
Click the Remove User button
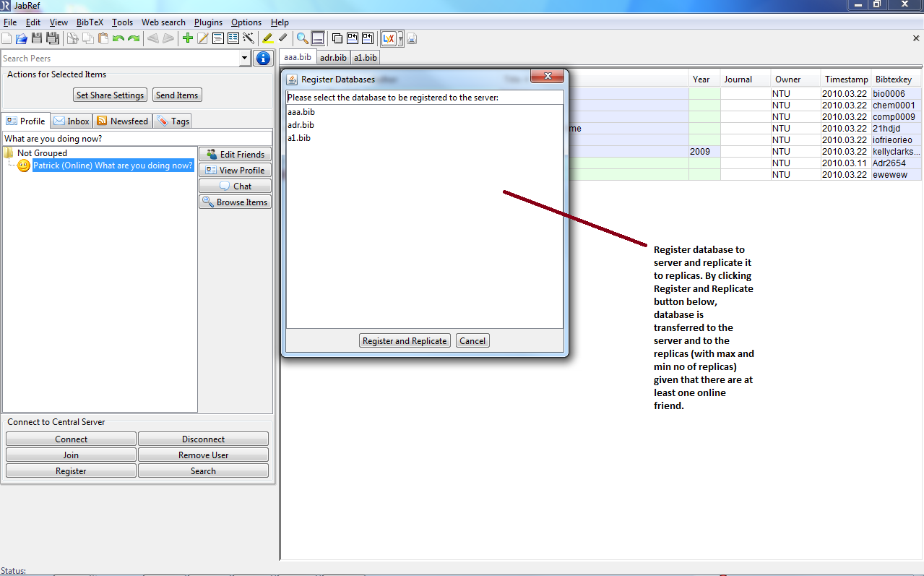coord(203,455)
